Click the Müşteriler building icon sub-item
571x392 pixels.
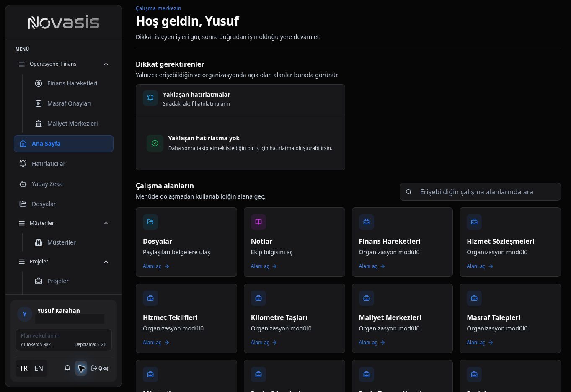pos(39,242)
